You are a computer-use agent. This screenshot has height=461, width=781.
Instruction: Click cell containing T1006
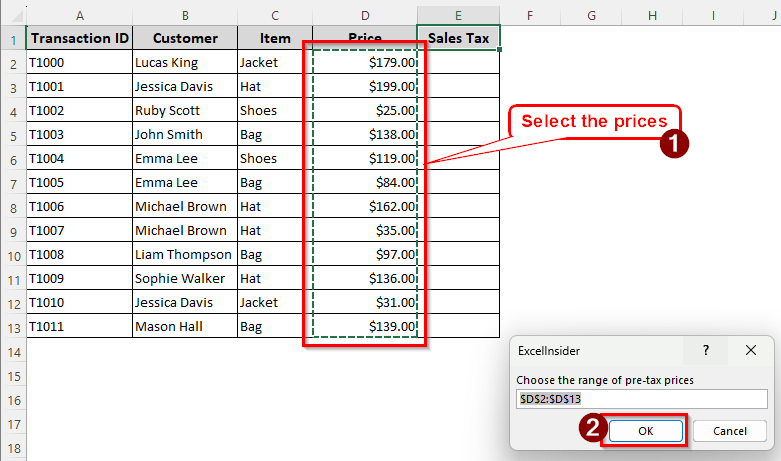click(x=79, y=206)
